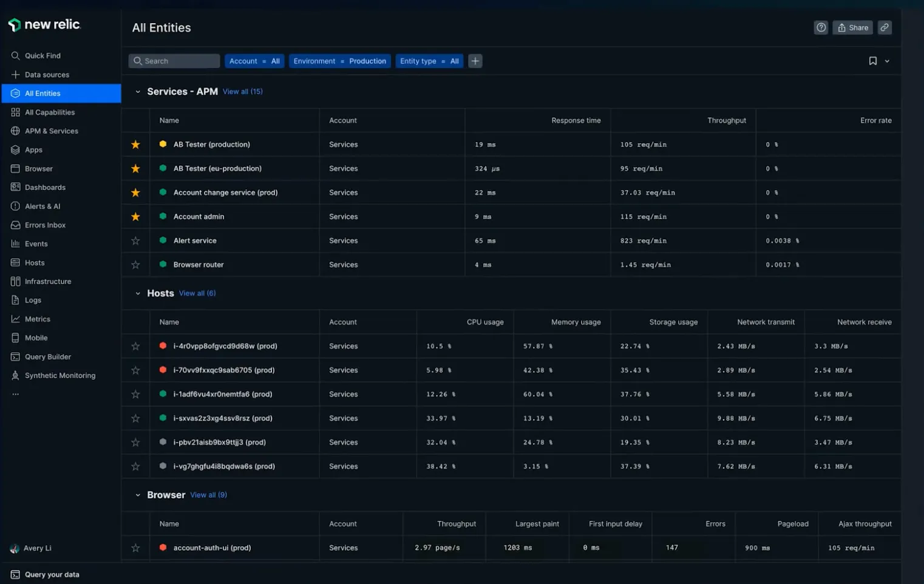Click Avery Li user avatar
924x584 pixels.
[x=15, y=548]
